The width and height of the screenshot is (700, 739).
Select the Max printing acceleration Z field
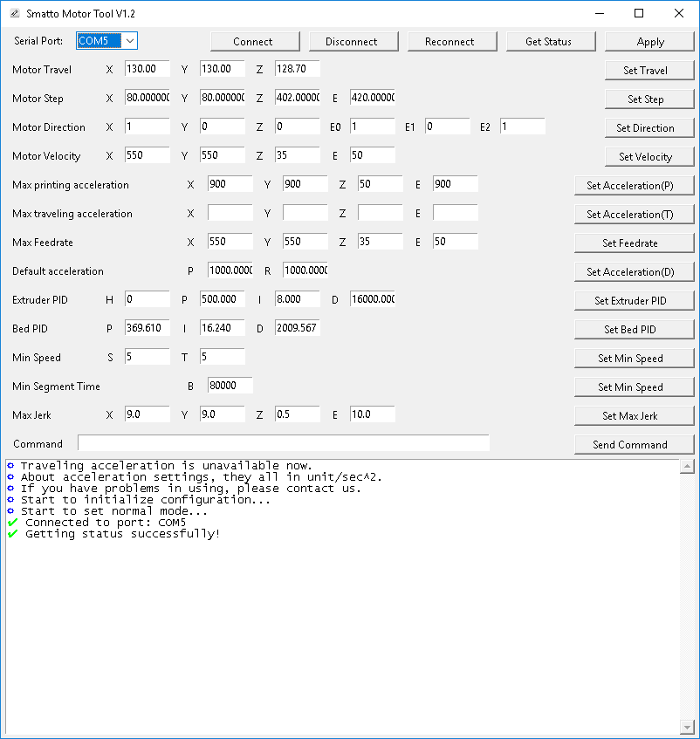tap(381, 184)
